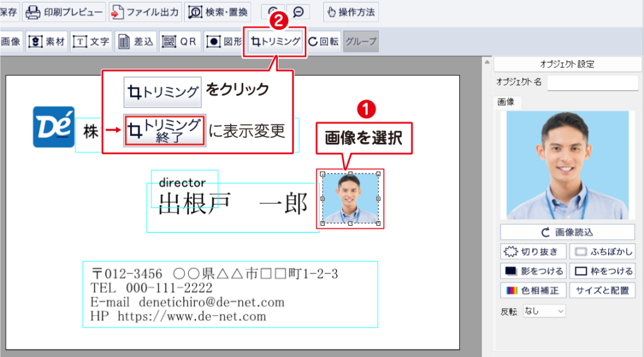Select the name text 出根戸 一郎
Screen dimensions: 644x357
tap(233, 207)
